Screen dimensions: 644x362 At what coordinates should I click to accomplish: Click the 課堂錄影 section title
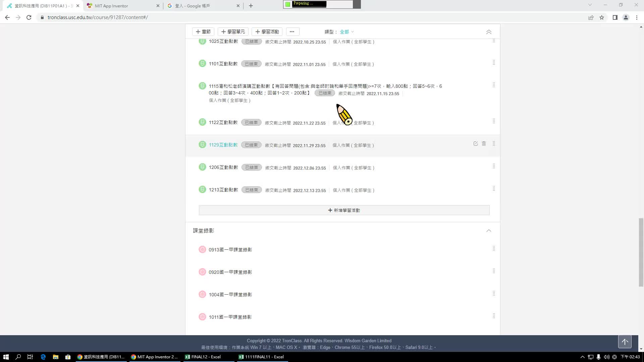[x=203, y=231]
